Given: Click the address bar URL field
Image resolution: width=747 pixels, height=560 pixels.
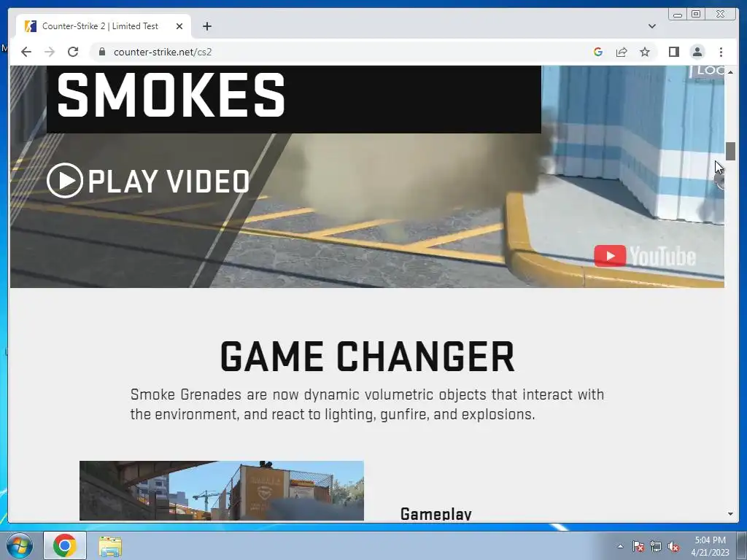Looking at the screenshot, I should [339, 52].
